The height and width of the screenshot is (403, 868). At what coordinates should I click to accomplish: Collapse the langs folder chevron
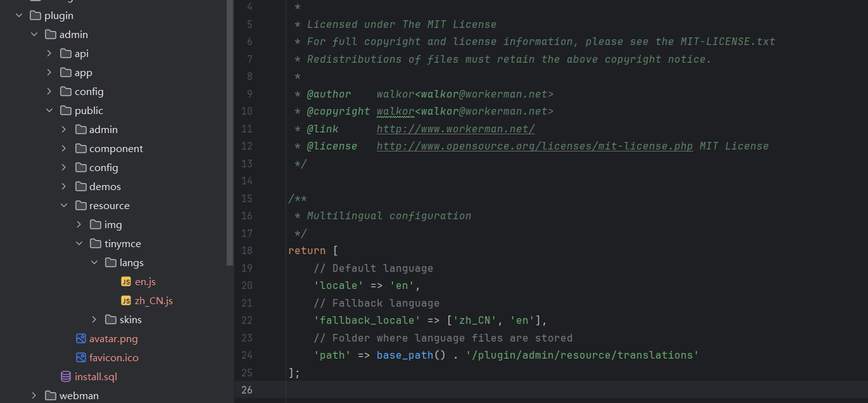94,262
